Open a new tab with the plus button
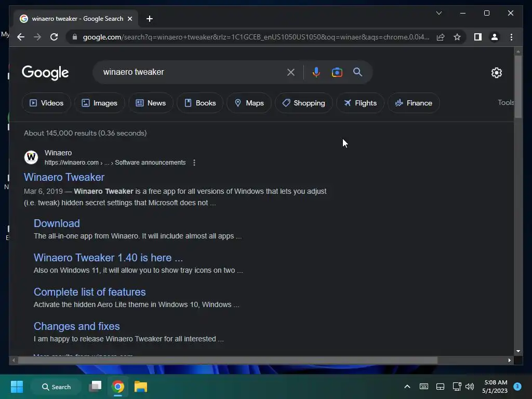Viewport: 532px width, 399px height. point(149,19)
